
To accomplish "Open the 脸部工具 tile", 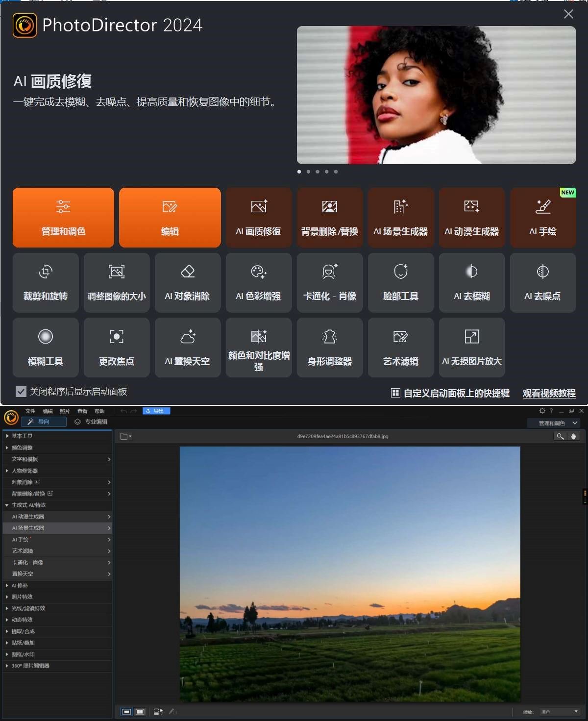I will point(401,283).
